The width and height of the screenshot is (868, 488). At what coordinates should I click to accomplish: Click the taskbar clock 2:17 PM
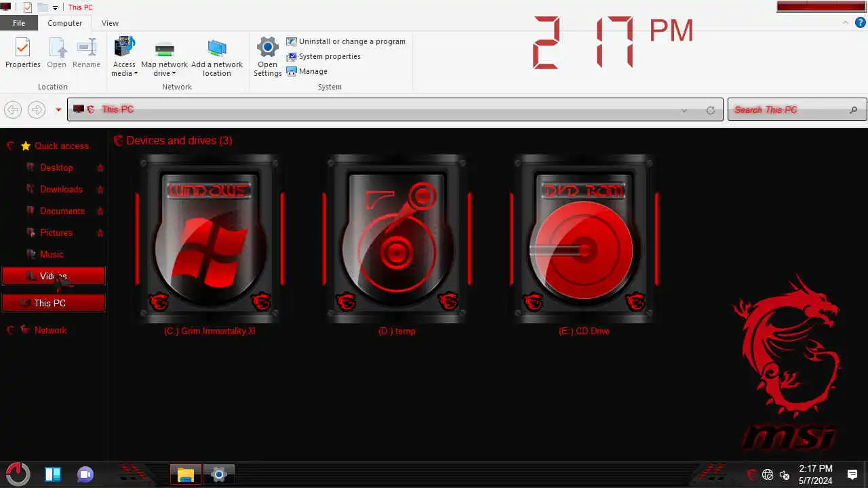816,468
